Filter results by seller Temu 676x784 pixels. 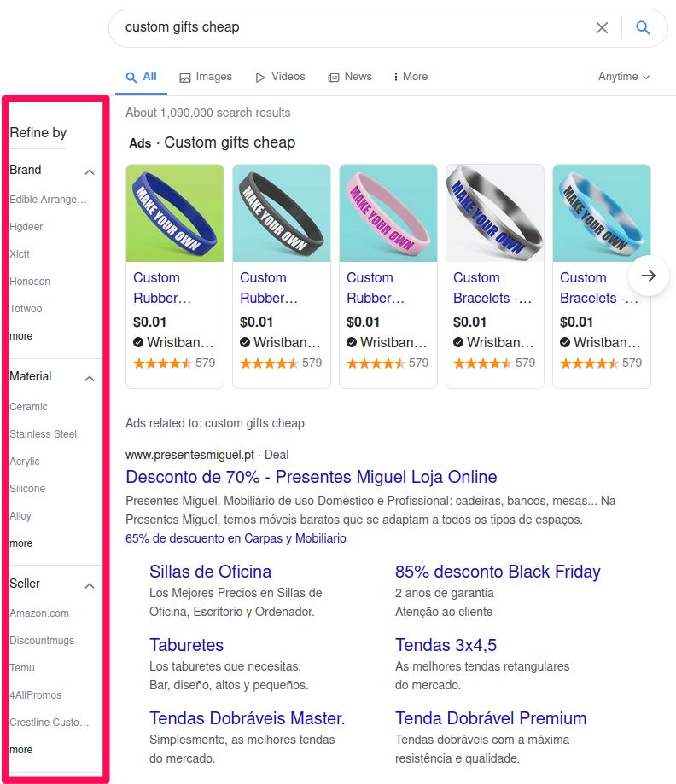click(22, 668)
